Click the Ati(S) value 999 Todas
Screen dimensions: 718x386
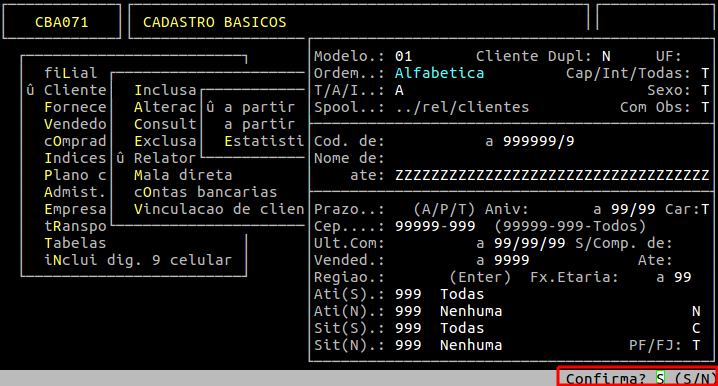click(x=439, y=294)
